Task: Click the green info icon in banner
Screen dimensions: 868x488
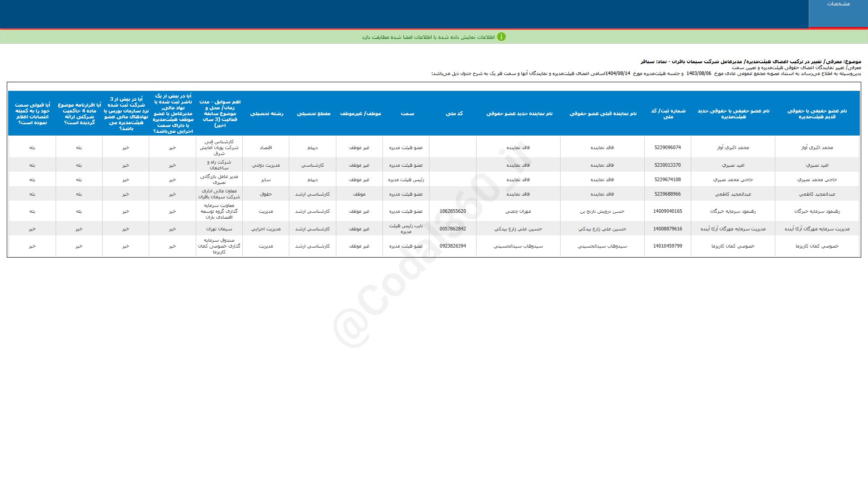Action: [x=501, y=37]
